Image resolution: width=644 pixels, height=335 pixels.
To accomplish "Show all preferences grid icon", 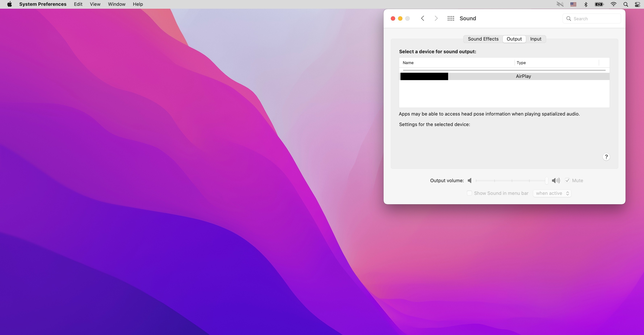I will pyautogui.click(x=451, y=18).
